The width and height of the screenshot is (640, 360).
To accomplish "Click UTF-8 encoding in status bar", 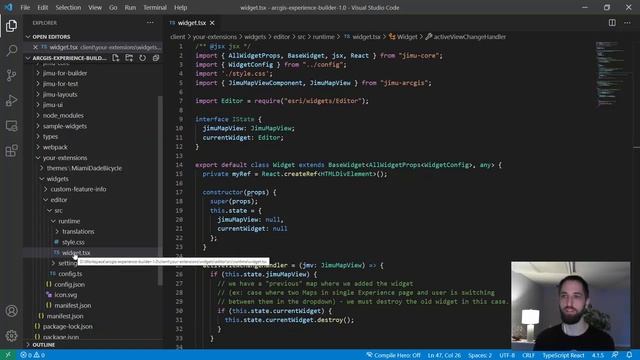I will click(507, 355).
